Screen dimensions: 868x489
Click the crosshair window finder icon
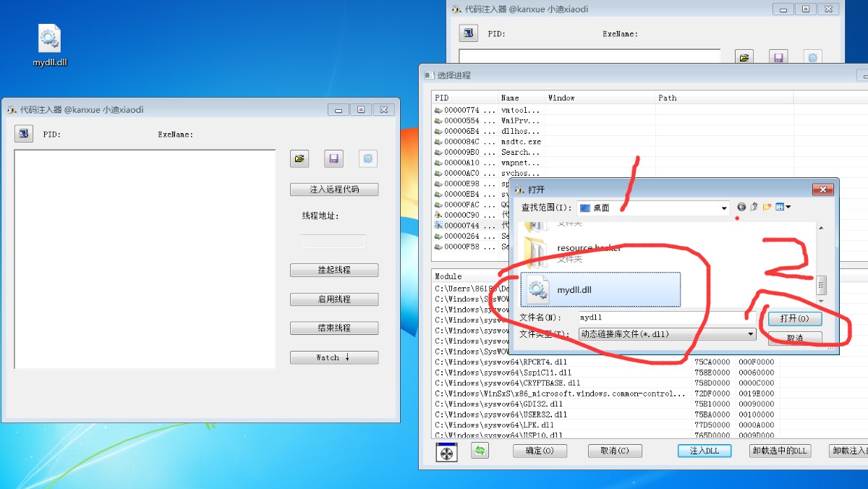(447, 452)
